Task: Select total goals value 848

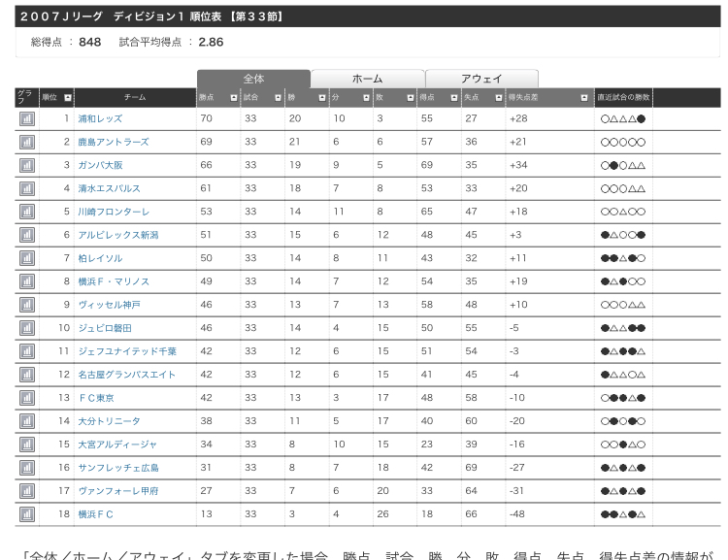Action: (x=90, y=43)
